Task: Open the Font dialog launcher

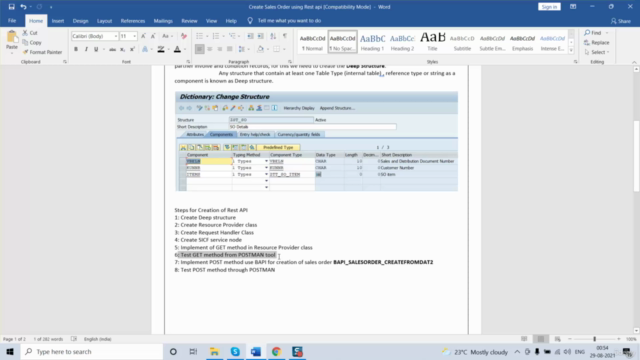Action: point(188,62)
